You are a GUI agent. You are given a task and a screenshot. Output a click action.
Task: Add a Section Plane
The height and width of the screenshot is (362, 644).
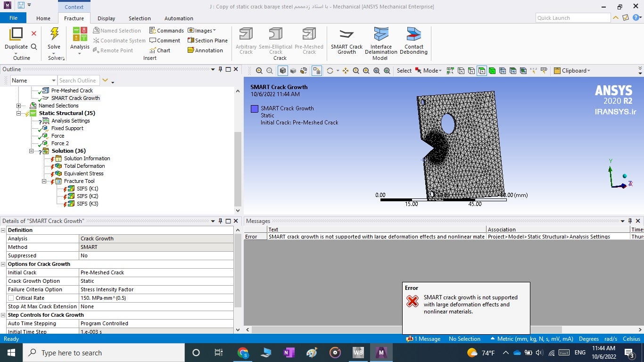(x=207, y=41)
